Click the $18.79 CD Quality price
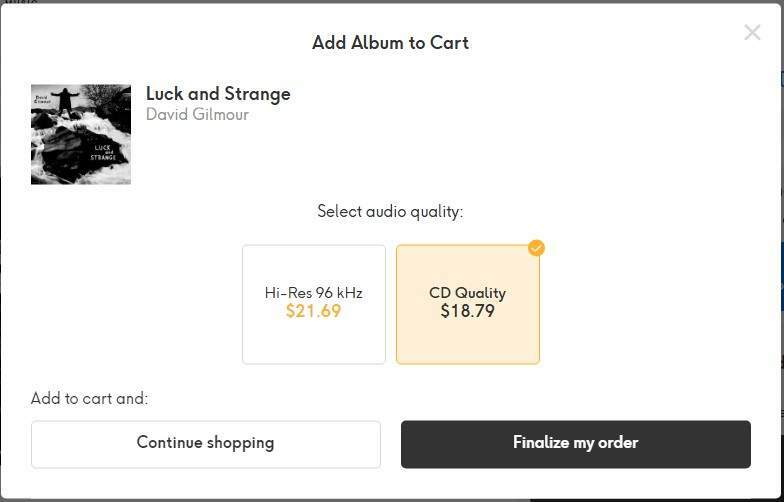 [468, 311]
